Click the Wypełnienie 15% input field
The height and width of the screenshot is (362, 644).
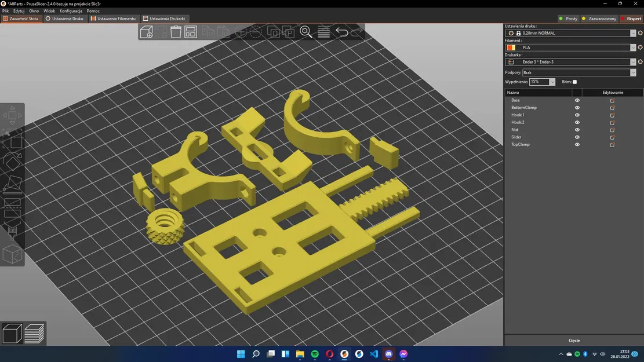pyautogui.click(x=539, y=82)
